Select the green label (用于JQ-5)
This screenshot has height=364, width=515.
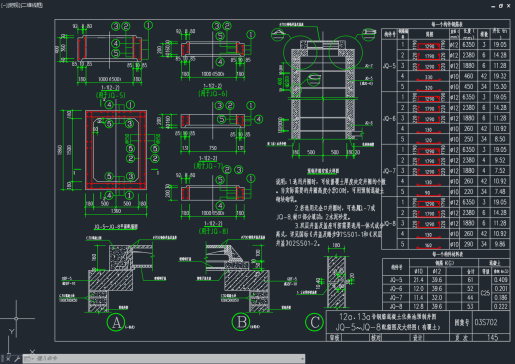110,95
